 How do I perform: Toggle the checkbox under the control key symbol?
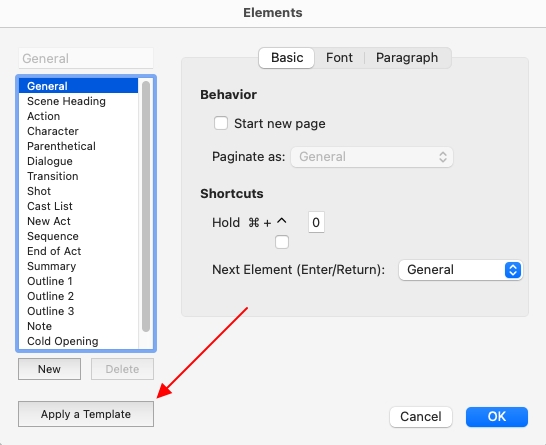[x=282, y=242]
